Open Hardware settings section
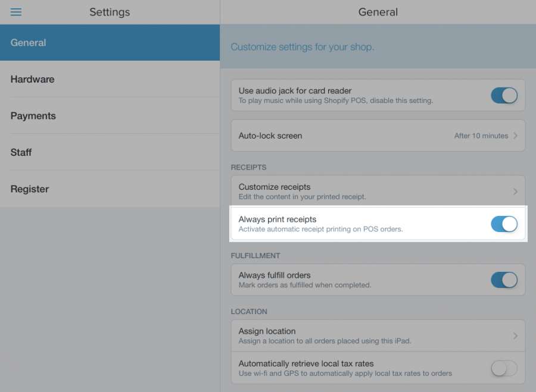Image resolution: width=536 pixels, height=392 pixels. [x=110, y=79]
